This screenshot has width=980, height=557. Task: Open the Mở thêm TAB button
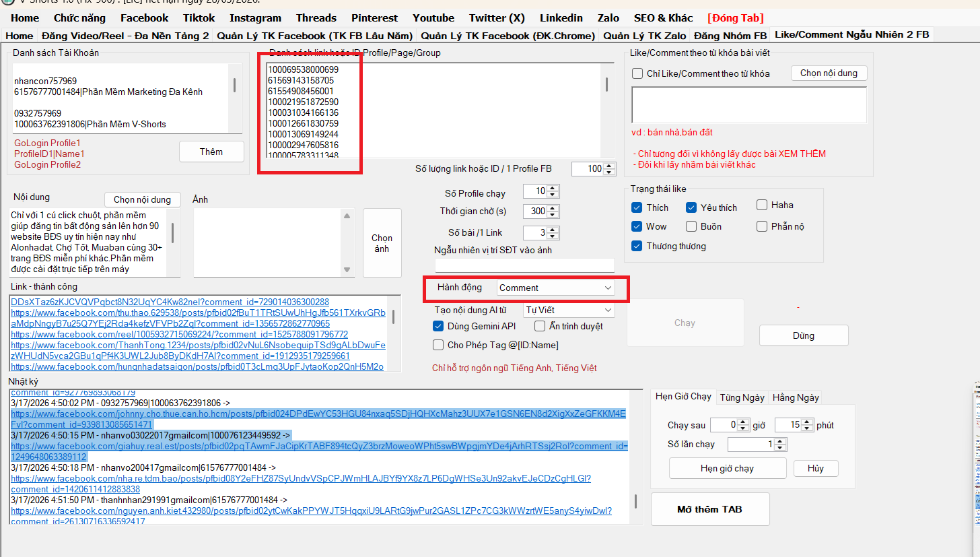click(x=709, y=509)
